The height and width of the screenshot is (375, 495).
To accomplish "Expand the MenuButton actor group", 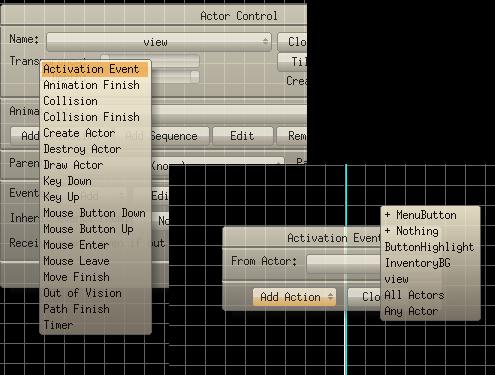I will pos(430,215).
